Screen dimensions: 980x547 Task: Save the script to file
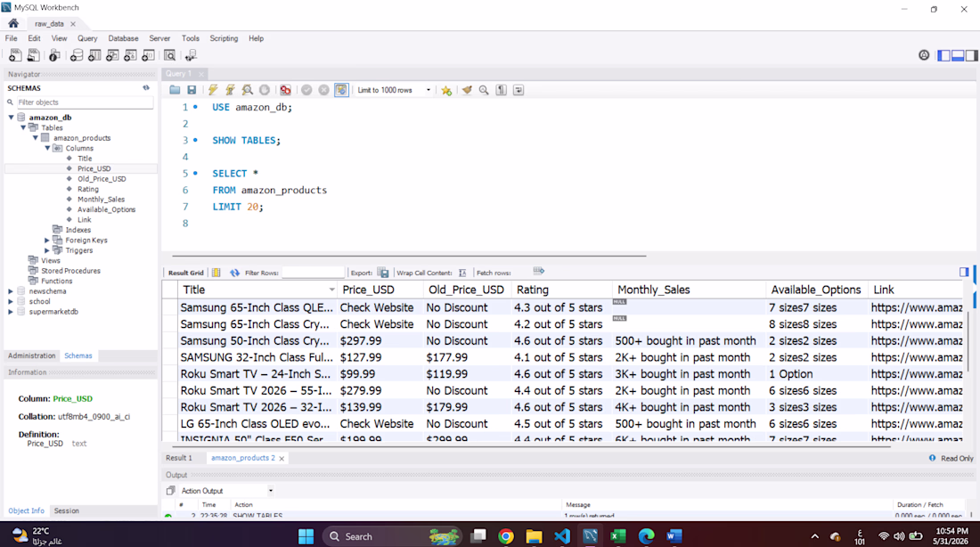coord(192,90)
